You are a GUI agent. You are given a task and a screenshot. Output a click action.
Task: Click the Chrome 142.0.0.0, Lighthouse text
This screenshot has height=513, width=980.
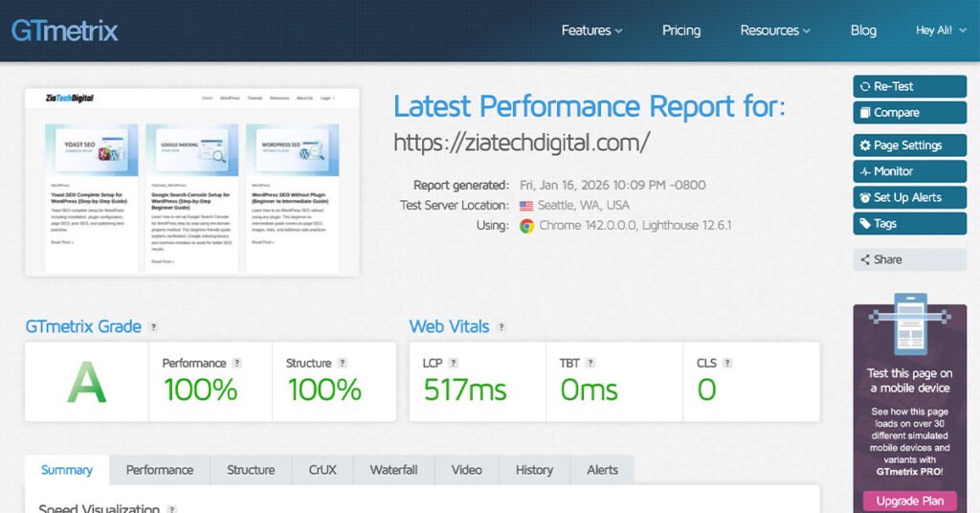(635, 226)
